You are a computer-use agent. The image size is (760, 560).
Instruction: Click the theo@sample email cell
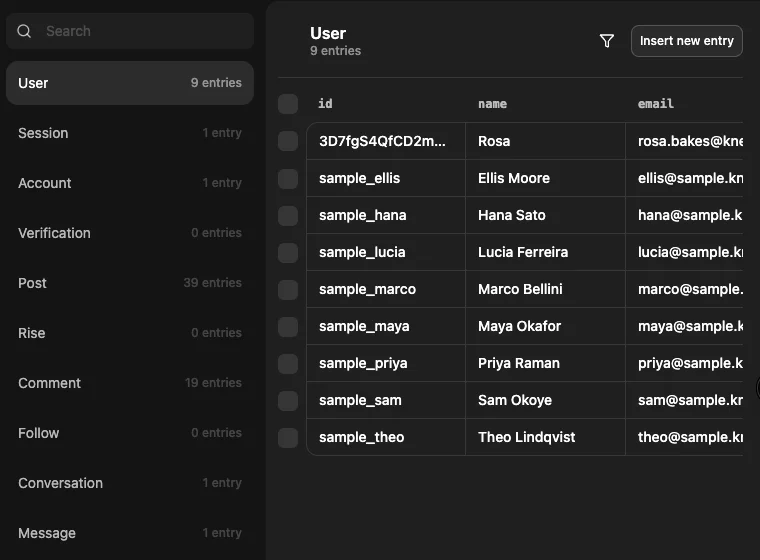coord(684,437)
